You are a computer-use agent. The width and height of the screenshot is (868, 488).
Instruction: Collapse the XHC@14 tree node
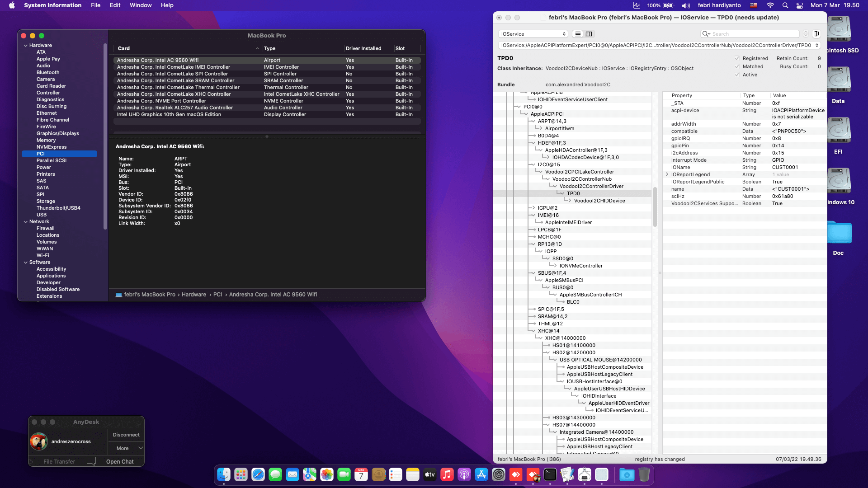tap(533, 331)
